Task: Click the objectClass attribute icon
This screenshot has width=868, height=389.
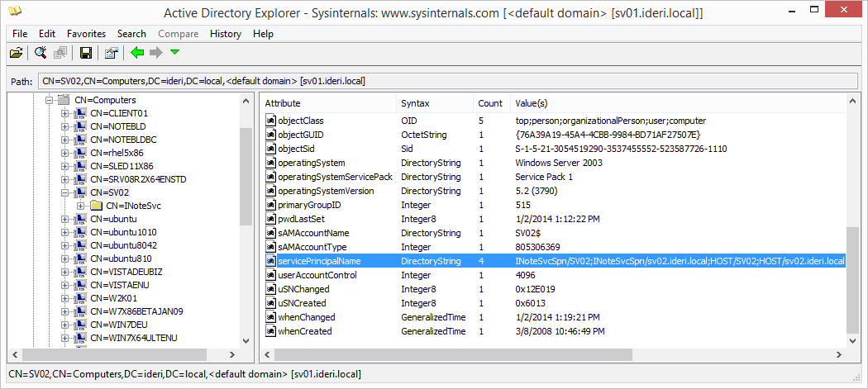Action: pyautogui.click(x=270, y=121)
